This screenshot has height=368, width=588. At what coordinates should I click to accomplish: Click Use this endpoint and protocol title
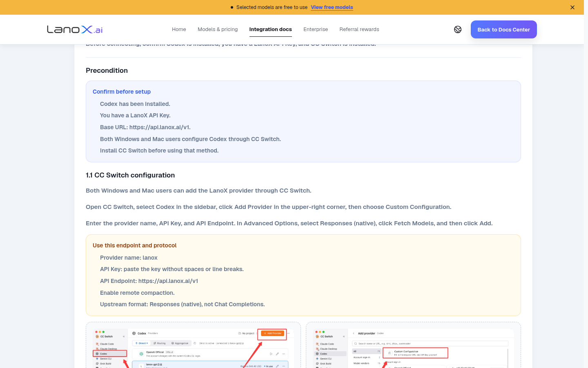click(x=135, y=245)
